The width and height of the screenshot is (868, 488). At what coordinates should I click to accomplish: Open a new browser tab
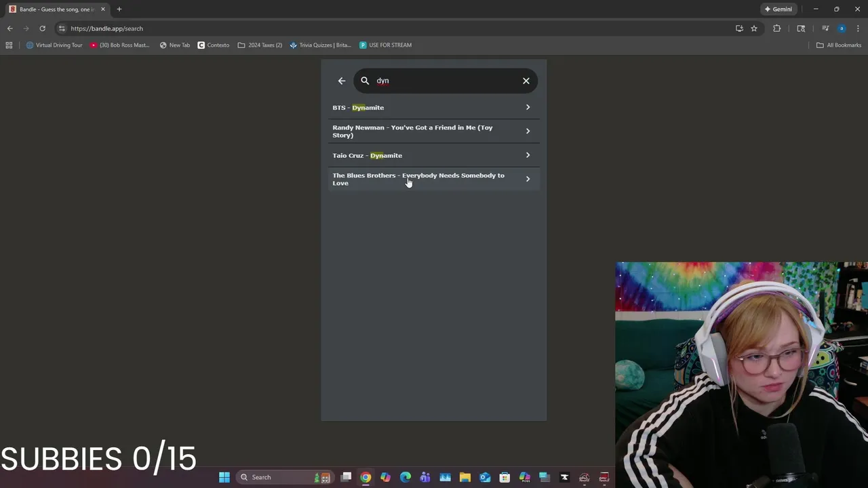[x=119, y=9]
